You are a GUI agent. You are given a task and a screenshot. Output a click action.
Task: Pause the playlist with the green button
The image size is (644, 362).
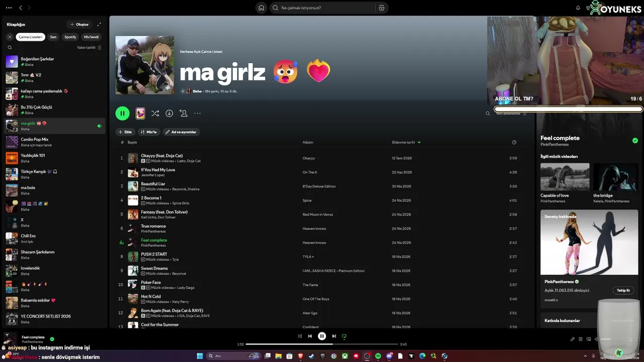click(x=122, y=114)
